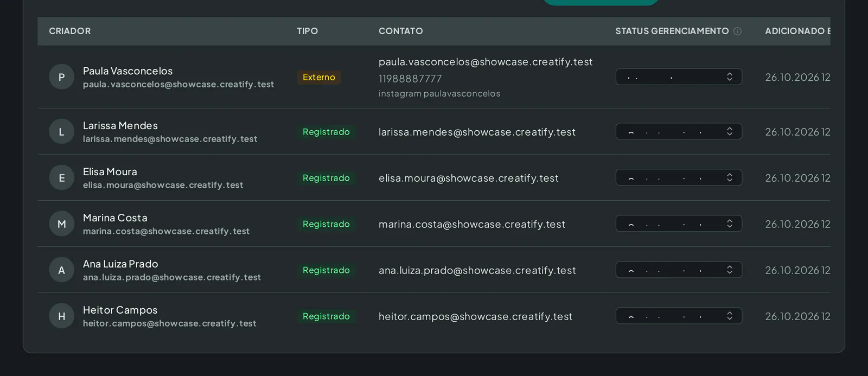Screen dimensions: 868x376
Task: Click the small email under the name Marina Costa
Action: tap(167, 231)
